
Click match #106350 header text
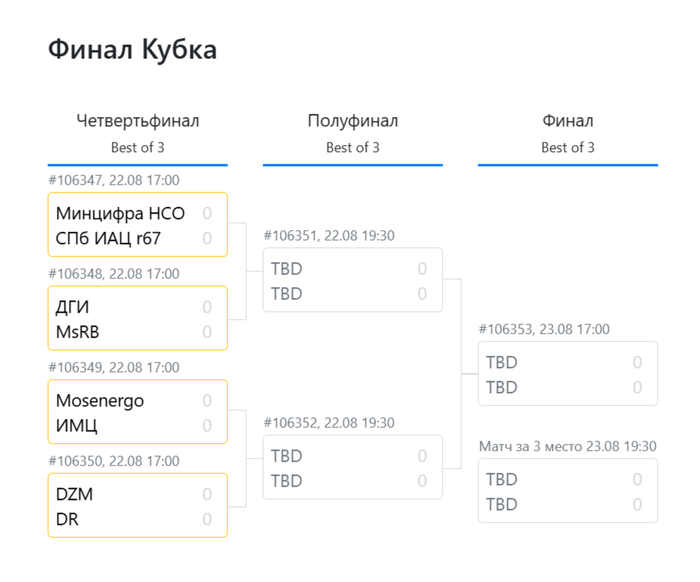[114, 461]
